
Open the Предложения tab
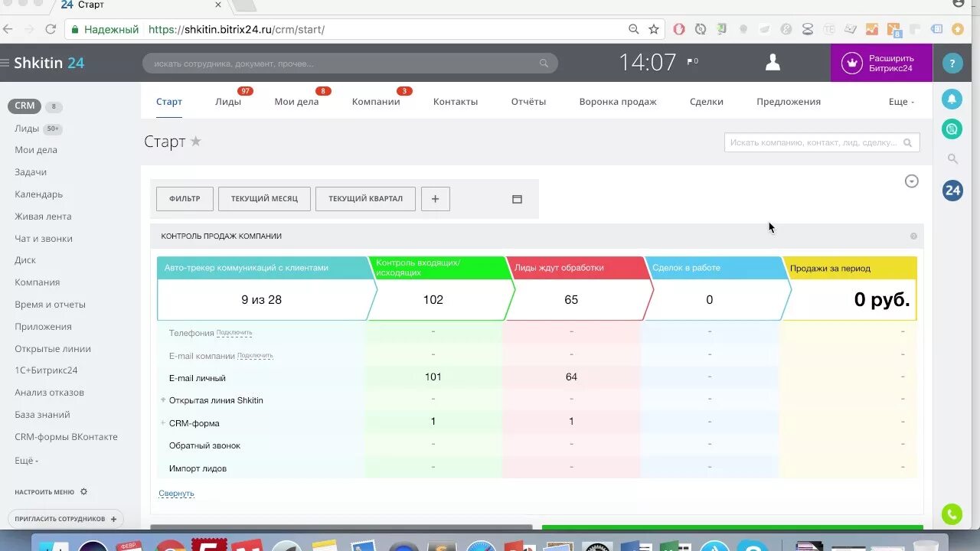(789, 102)
